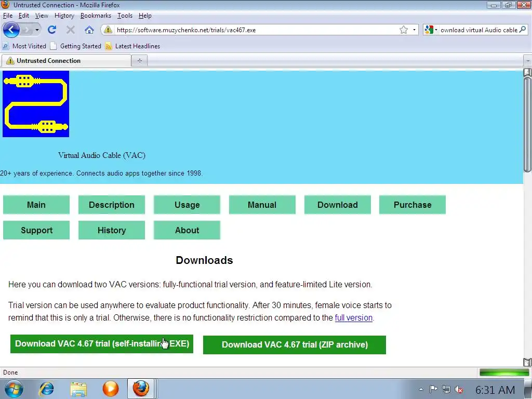Open the History page button on website
This screenshot has width=532, height=399.
click(112, 230)
